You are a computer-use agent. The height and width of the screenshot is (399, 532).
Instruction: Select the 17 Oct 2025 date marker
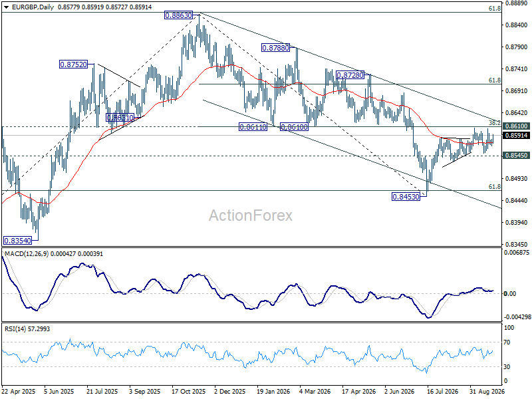point(189,392)
